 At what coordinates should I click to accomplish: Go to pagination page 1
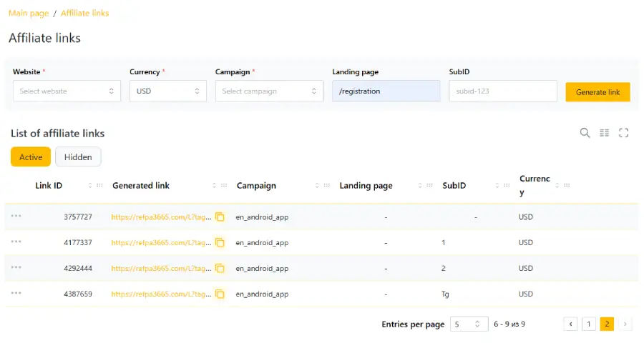[589, 324]
